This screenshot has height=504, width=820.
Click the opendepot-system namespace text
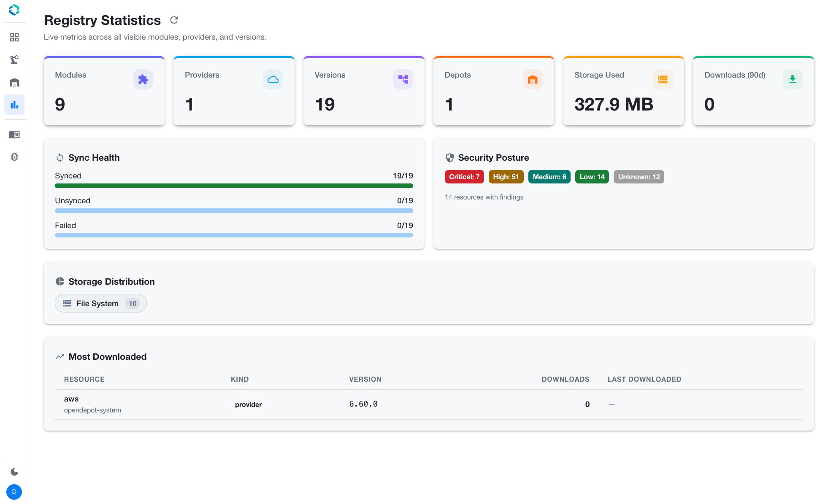pyautogui.click(x=92, y=410)
